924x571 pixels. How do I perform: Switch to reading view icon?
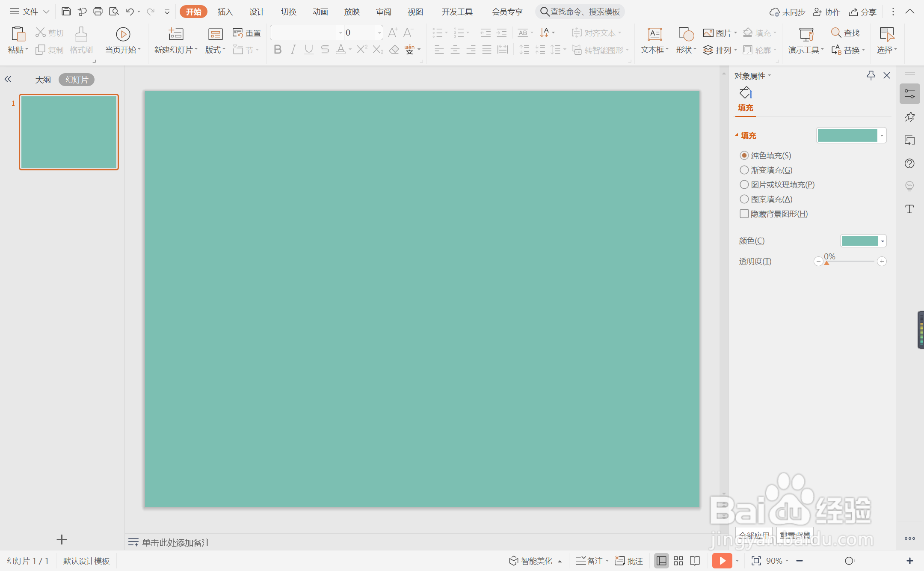(x=695, y=561)
